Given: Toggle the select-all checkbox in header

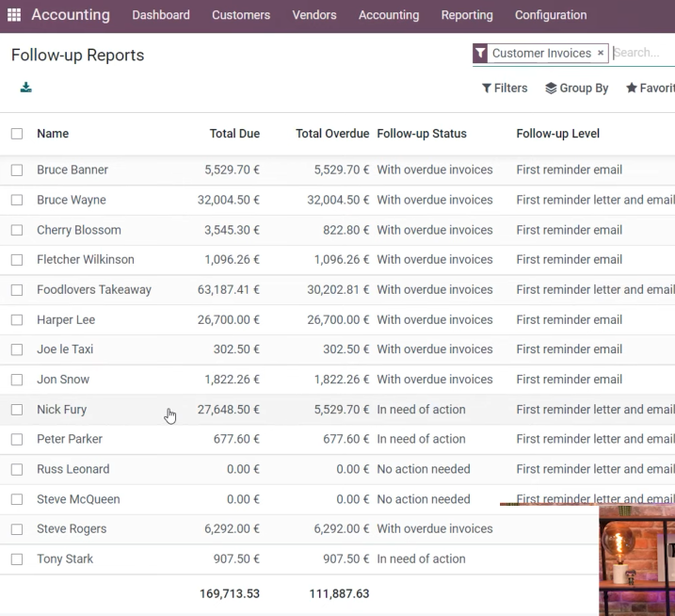Looking at the screenshot, I should [17, 134].
